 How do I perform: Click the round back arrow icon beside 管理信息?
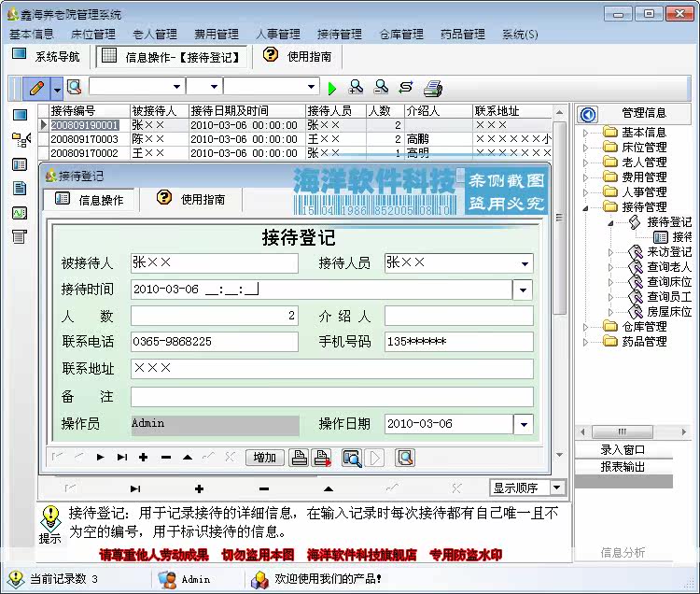(x=588, y=114)
